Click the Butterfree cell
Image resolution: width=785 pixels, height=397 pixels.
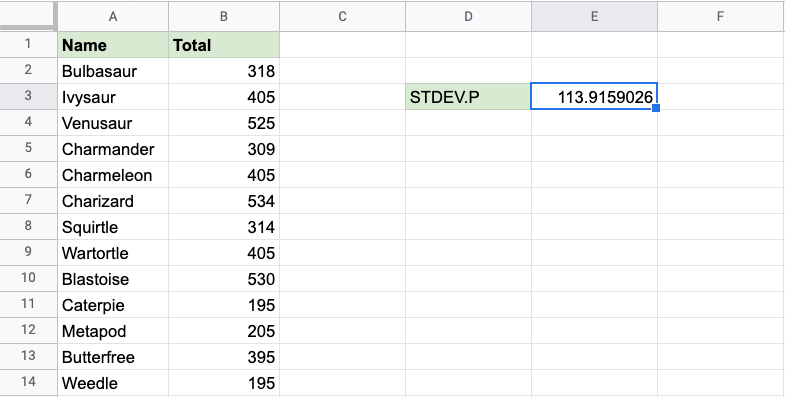pos(113,357)
